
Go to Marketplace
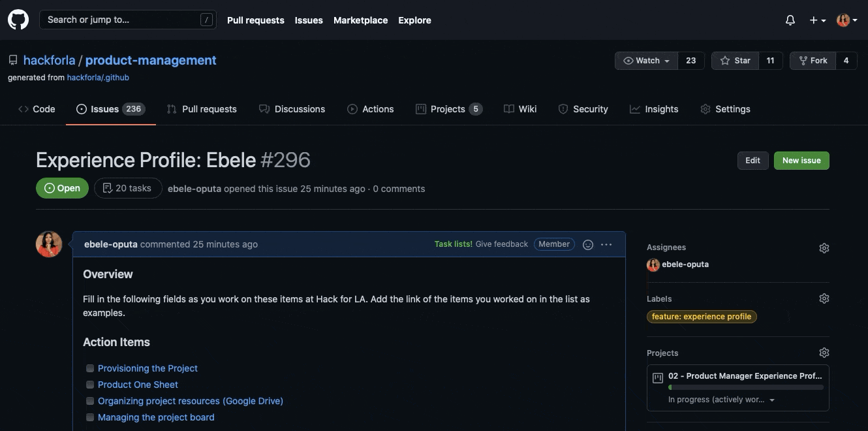[361, 20]
